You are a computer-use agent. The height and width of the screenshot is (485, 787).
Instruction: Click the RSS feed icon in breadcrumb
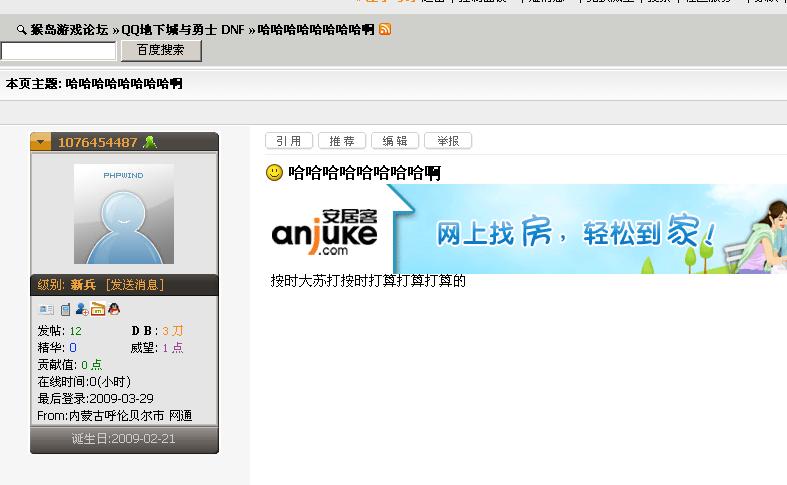[x=385, y=29]
